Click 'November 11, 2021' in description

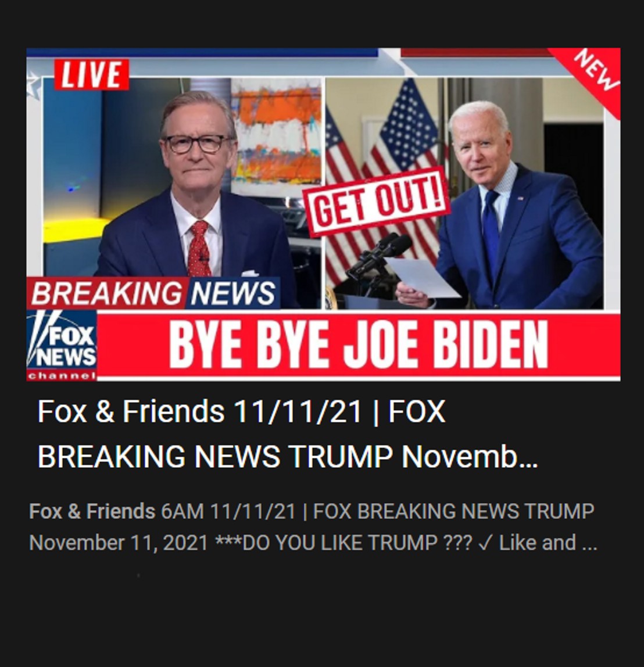119,543
